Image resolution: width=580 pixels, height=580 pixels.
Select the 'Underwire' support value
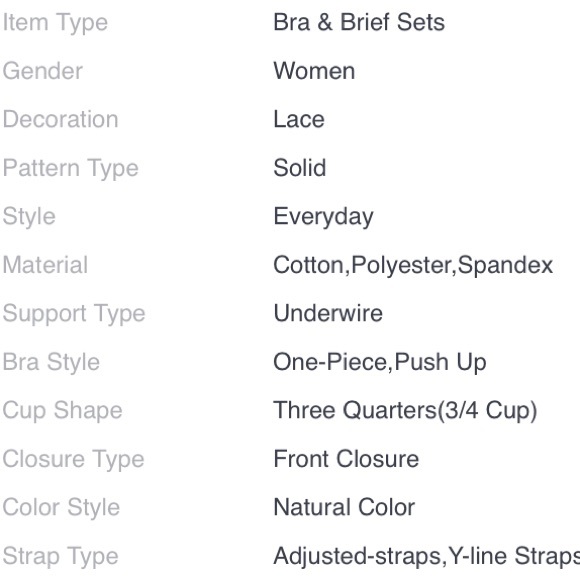click(328, 313)
